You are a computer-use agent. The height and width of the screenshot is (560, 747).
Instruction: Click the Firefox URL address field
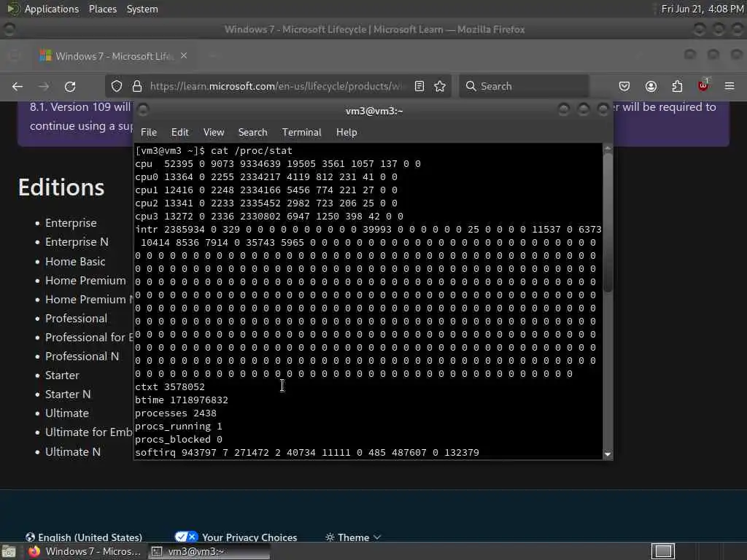276,86
